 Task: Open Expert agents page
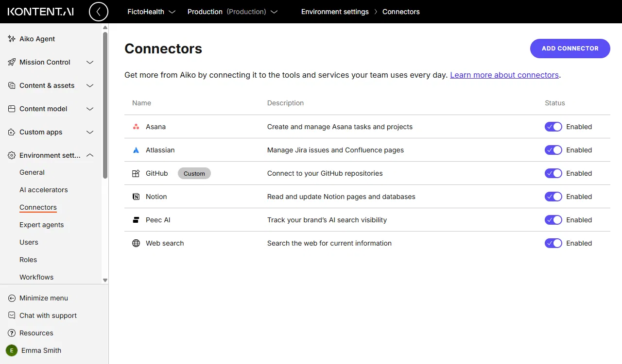tap(42, 225)
